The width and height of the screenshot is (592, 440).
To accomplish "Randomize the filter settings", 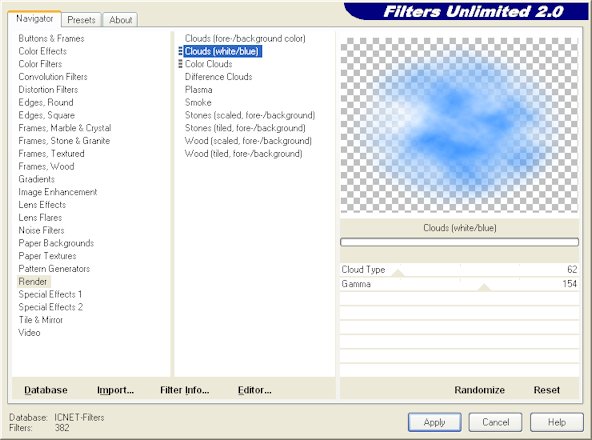I will pyautogui.click(x=479, y=390).
